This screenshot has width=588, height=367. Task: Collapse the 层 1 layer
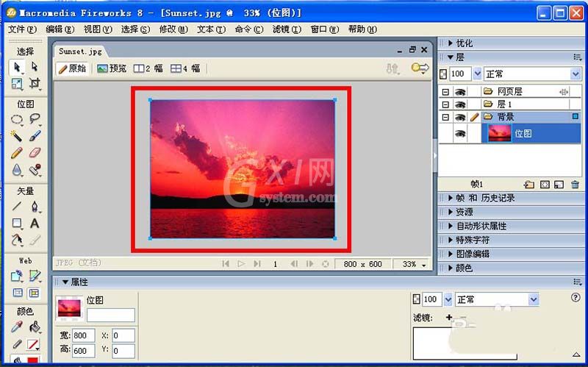click(x=445, y=104)
